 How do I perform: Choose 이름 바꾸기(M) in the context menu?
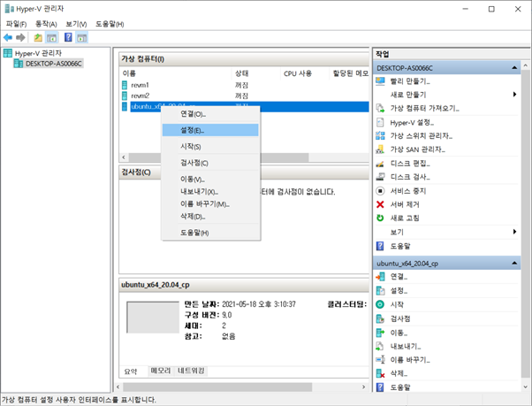pyautogui.click(x=210, y=204)
